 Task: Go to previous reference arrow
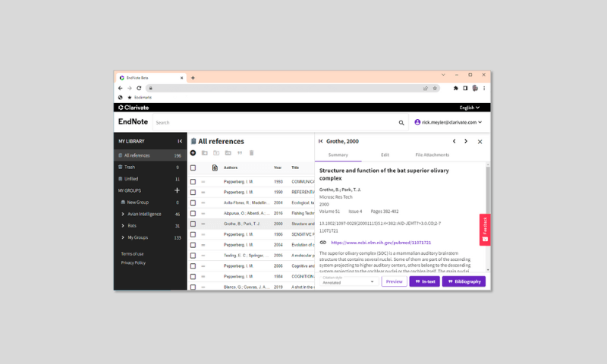click(454, 141)
